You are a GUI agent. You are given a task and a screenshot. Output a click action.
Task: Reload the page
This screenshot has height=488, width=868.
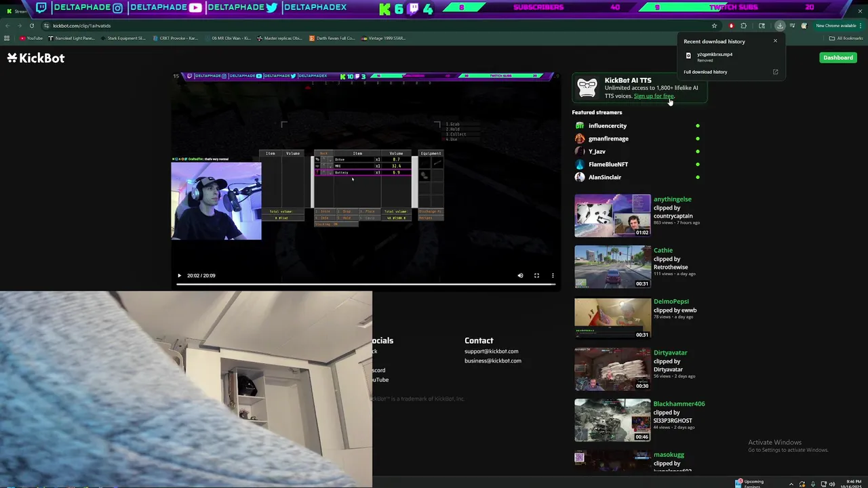(31, 26)
